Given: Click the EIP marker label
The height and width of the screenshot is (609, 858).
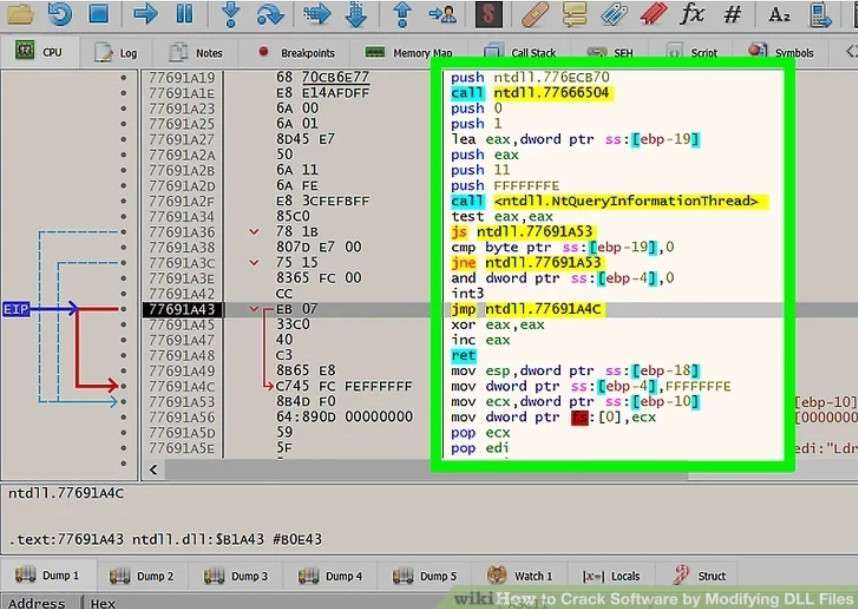Looking at the screenshot, I should 16,309.
